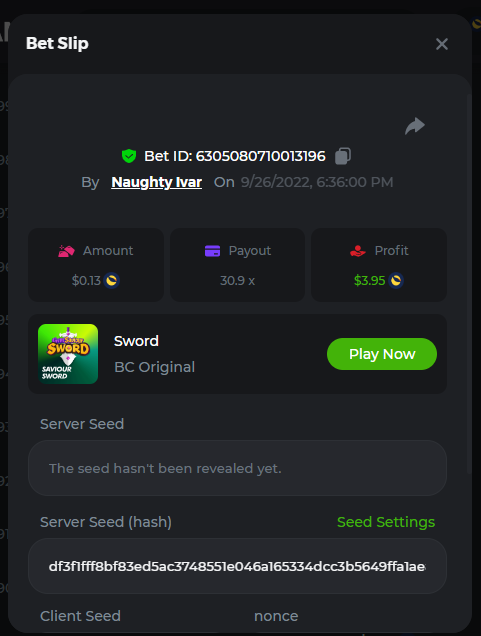
Task: Click the pink Amount icon
Action: coord(67,251)
